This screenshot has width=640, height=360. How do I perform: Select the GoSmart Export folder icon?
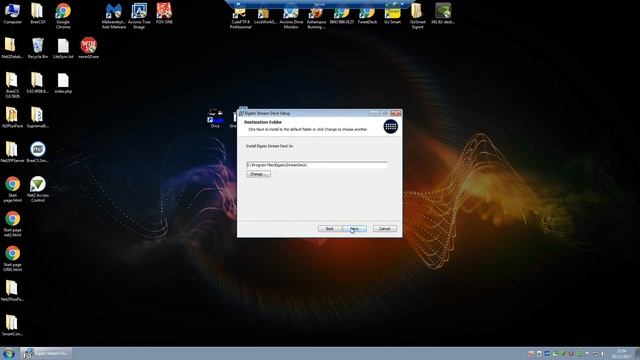coord(418,16)
